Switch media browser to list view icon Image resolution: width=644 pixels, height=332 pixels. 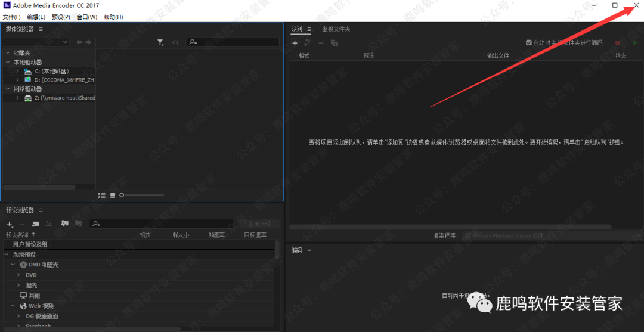pos(101,195)
